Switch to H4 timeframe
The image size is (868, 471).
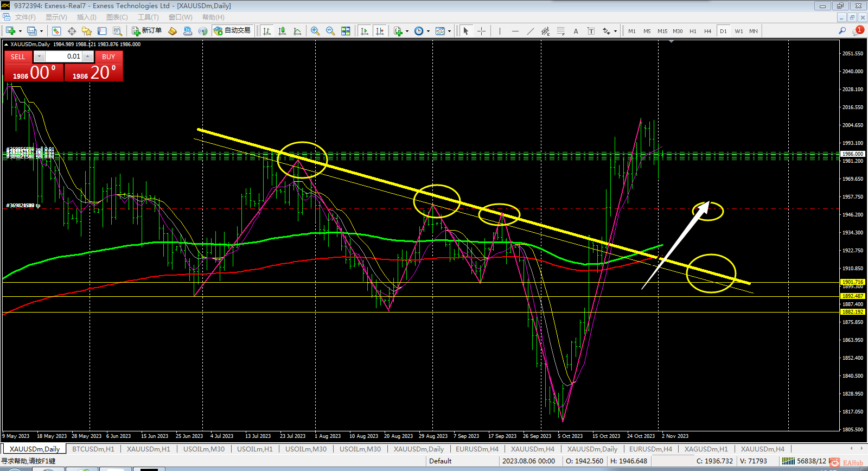(x=708, y=31)
